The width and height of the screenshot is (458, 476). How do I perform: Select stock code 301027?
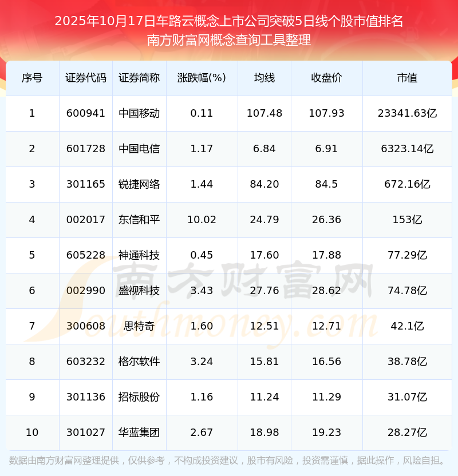click(x=86, y=433)
